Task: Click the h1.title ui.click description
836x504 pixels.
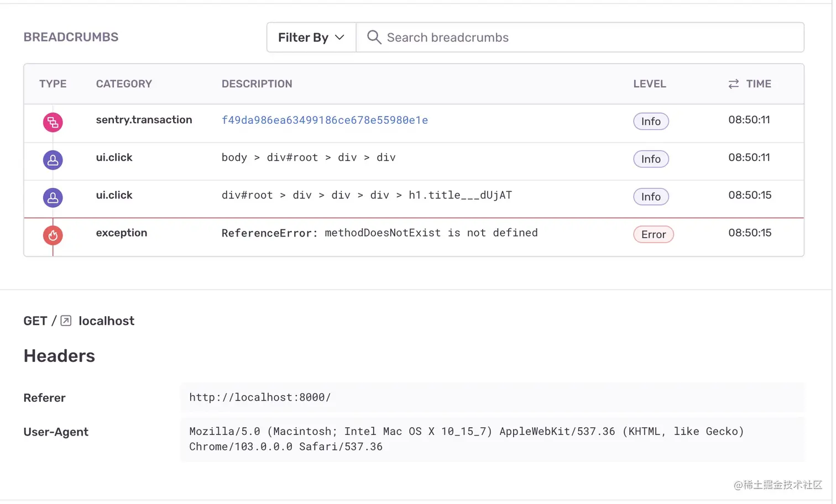Action: click(x=367, y=196)
